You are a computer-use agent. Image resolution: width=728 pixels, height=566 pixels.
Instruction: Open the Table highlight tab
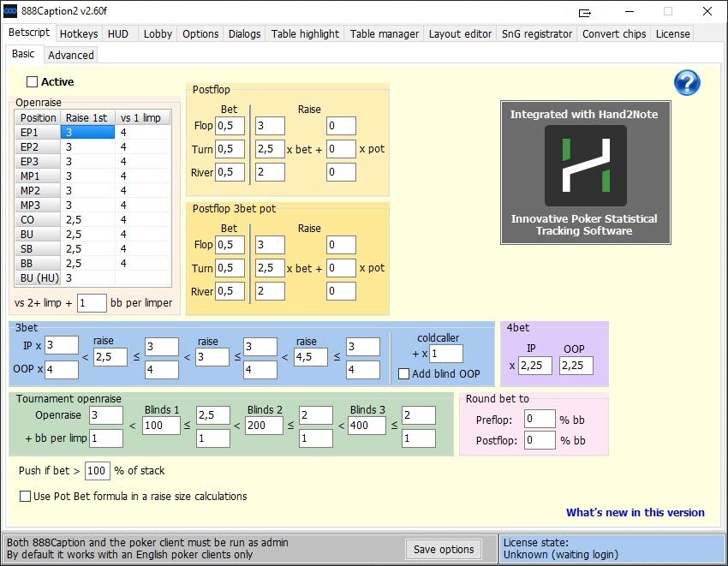(x=305, y=34)
